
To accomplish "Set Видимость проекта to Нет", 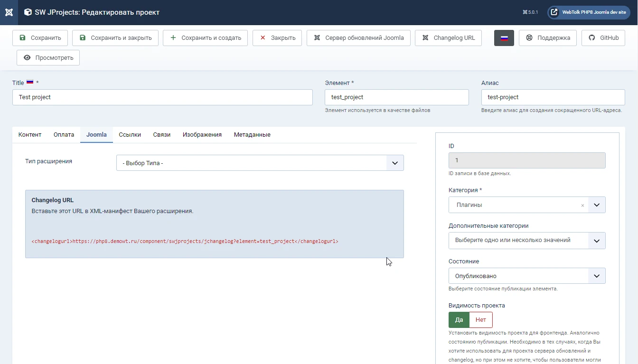I will click(481, 320).
